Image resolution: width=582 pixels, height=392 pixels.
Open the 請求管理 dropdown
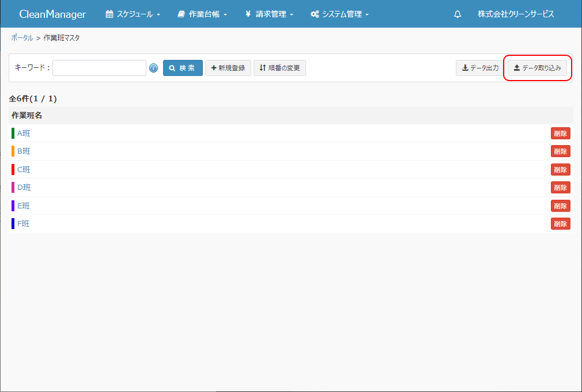269,14
